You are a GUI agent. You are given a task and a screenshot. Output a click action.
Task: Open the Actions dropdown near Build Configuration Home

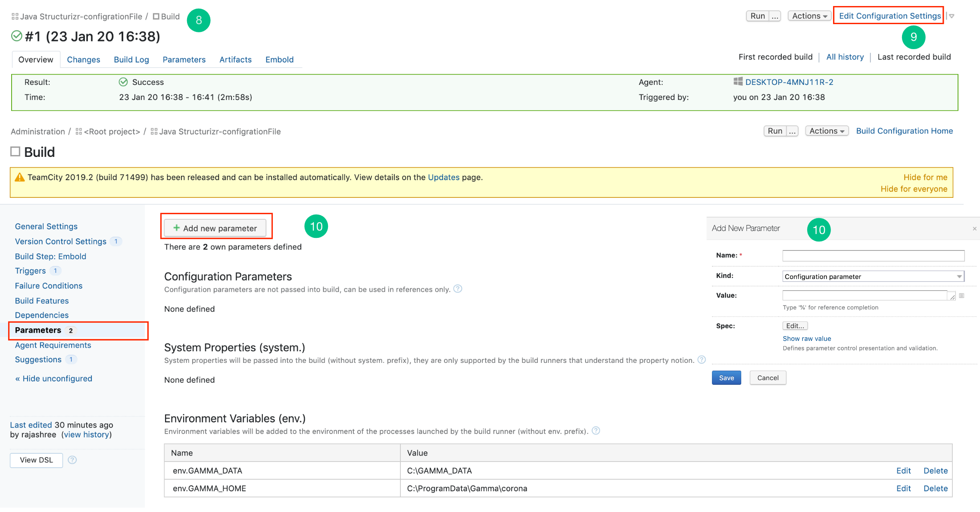827,131
